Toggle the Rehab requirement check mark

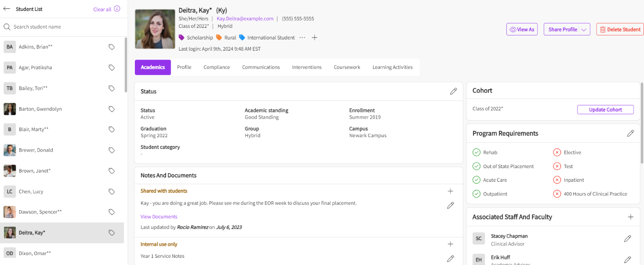tap(477, 152)
